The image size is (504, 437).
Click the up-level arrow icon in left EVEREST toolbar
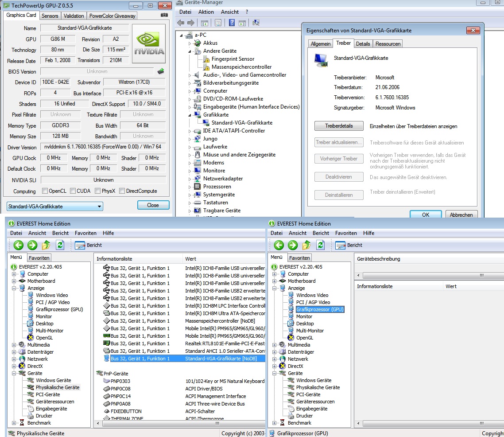click(x=46, y=246)
